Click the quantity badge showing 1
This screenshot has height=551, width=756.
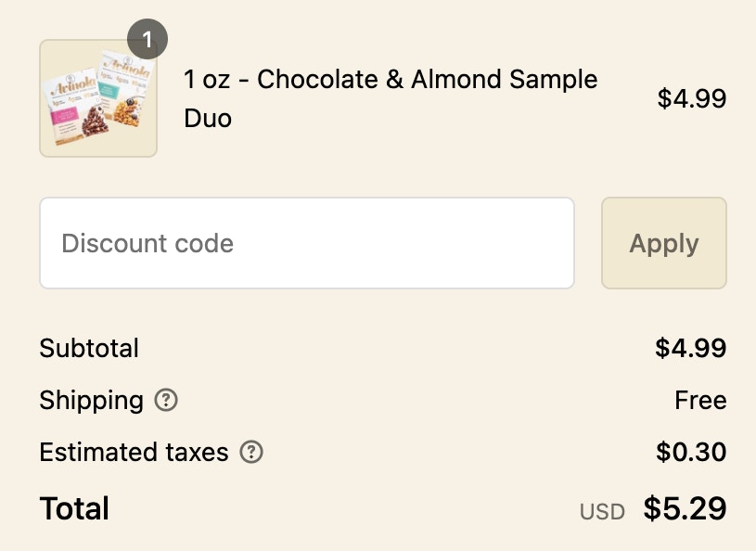point(147,40)
